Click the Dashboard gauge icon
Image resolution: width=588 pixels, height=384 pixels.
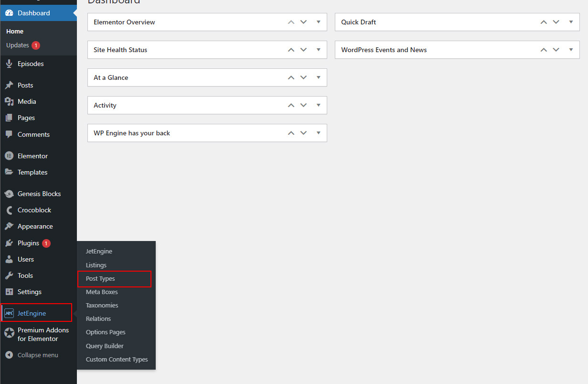pyautogui.click(x=9, y=13)
